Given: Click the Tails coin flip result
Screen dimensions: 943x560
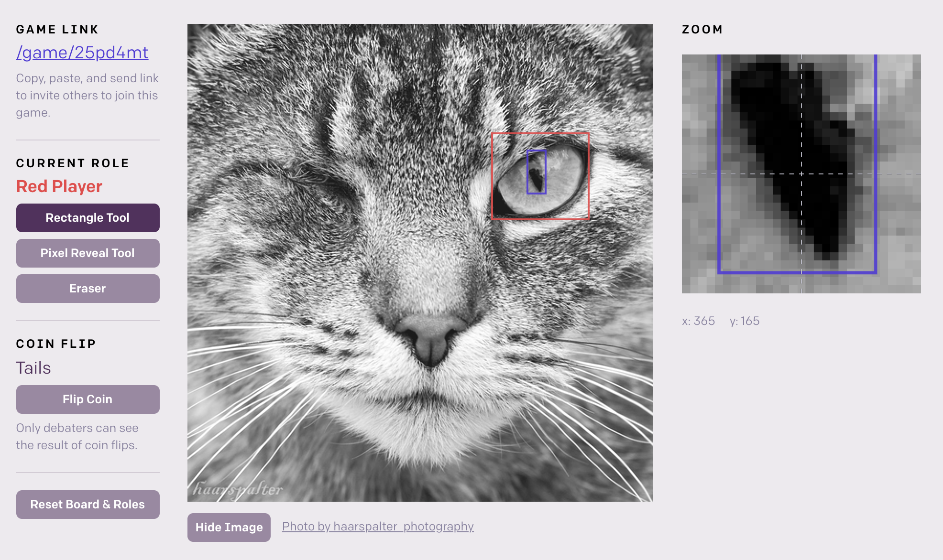Looking at the screenshot, I should pyautogui.click(x=33, y=368).
